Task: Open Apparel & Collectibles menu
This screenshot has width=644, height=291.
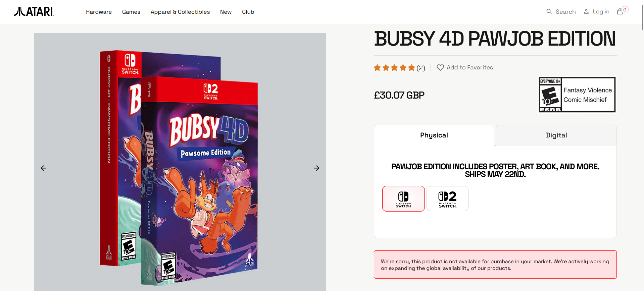Action: (x=180, y=12)
